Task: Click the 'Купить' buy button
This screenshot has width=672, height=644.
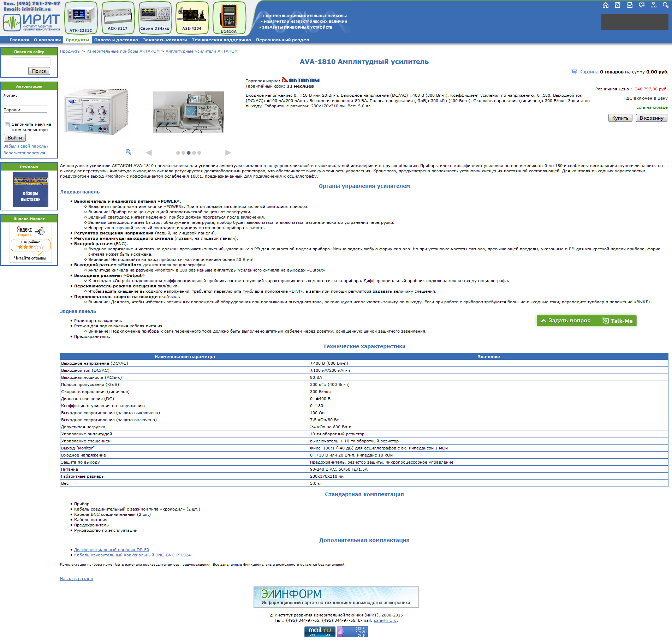Action: click(x=620, y=118)
